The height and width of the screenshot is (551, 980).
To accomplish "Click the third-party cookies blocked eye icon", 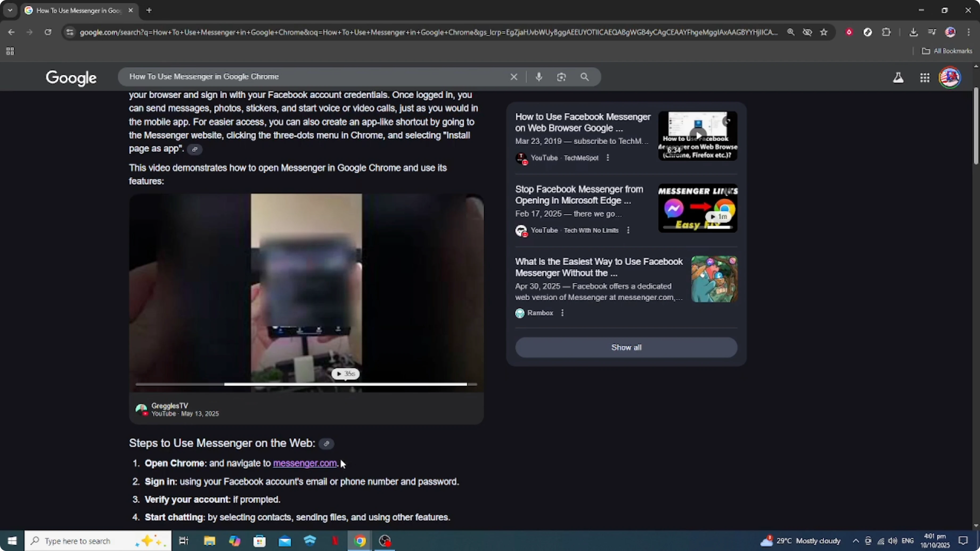I will 807,32.
